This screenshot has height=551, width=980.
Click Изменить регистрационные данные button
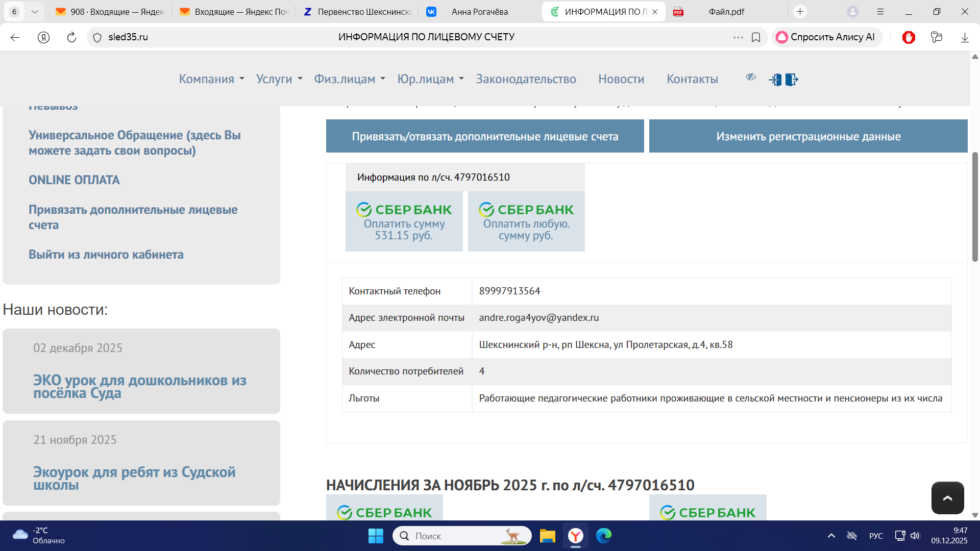pos(808,136)
